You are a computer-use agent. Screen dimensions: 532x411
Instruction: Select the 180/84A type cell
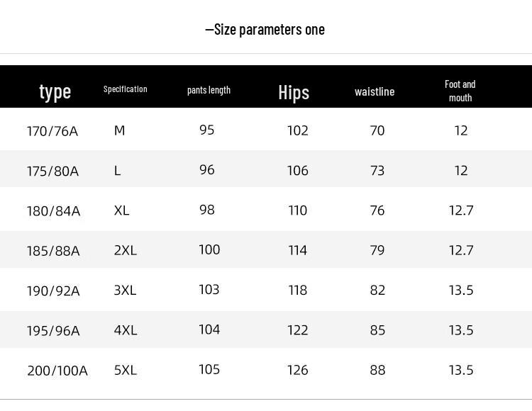tap(53, 211)
